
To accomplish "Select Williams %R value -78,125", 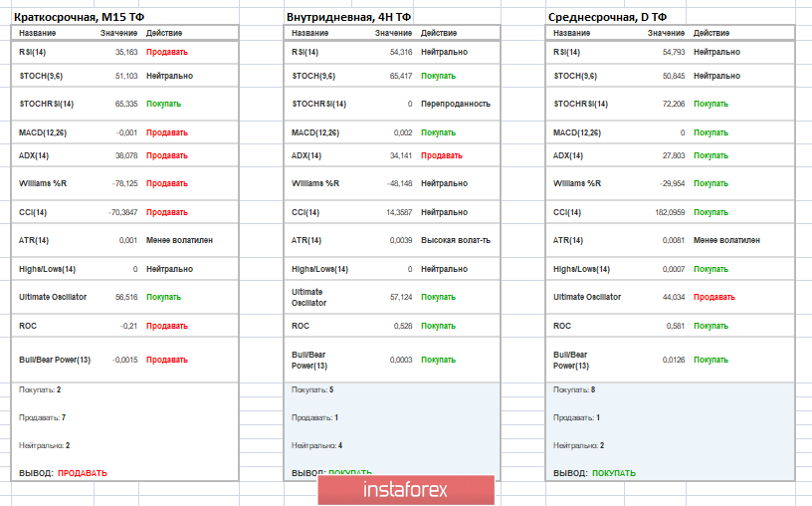I will pyautogui.click(x=125, y=183).
